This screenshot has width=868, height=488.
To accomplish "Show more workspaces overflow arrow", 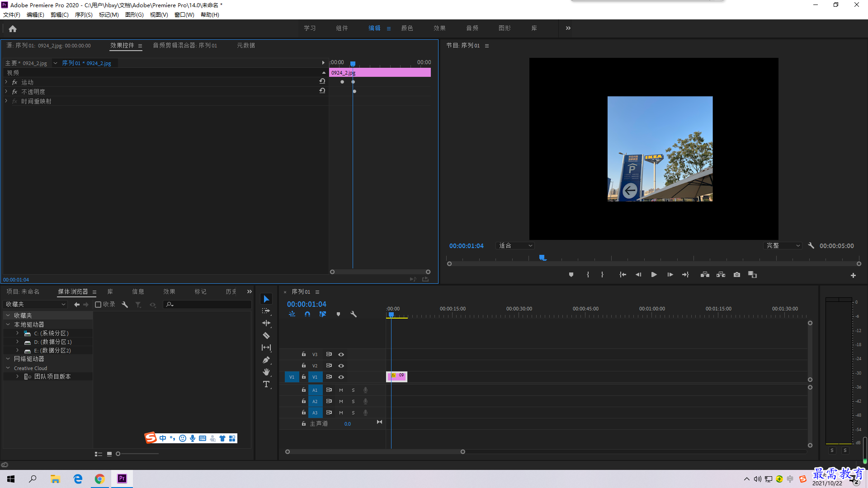I will click(568, 28).
